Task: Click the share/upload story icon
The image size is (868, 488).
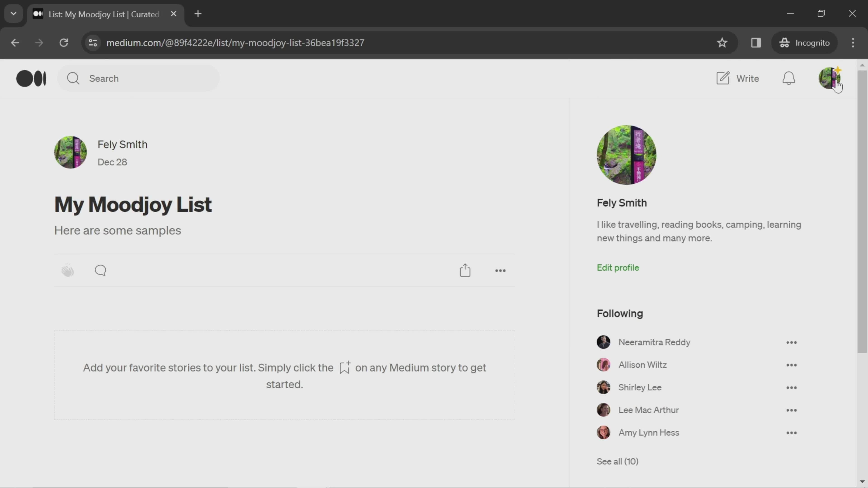Action: (465, 270)
